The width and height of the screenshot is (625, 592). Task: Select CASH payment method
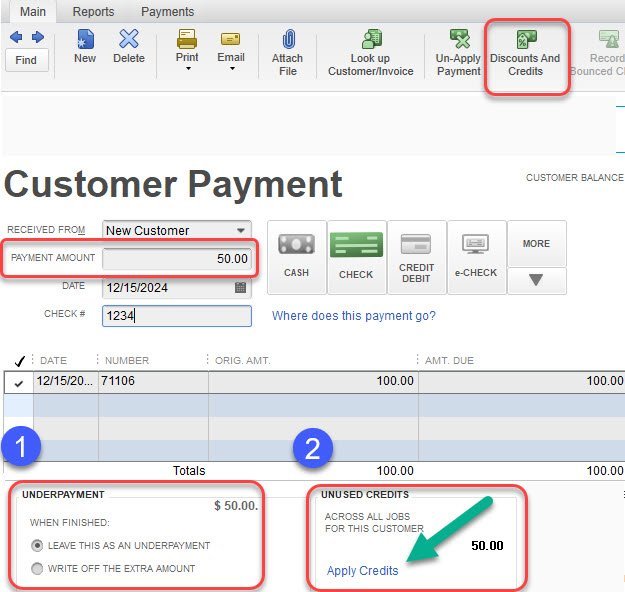tap(296, 257)
